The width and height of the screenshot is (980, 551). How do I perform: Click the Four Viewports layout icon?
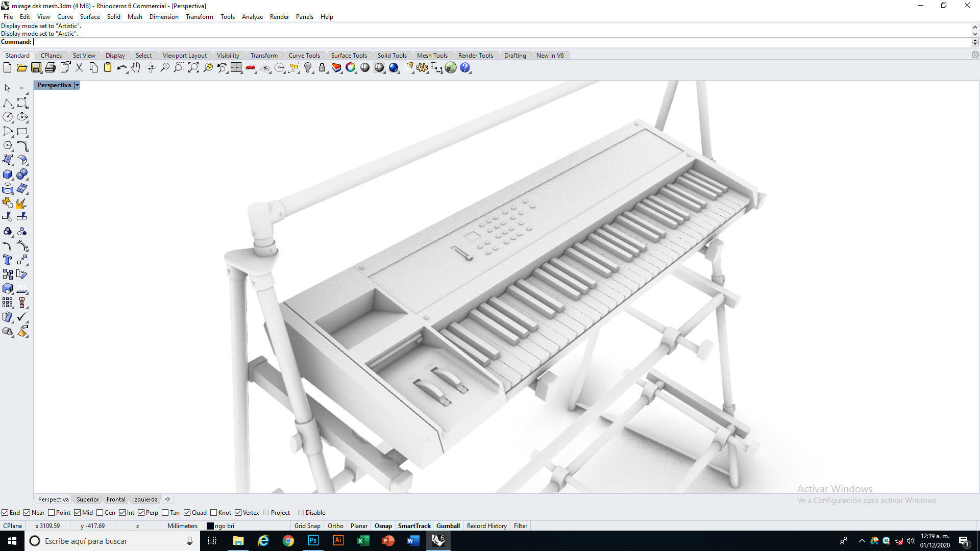236,67
